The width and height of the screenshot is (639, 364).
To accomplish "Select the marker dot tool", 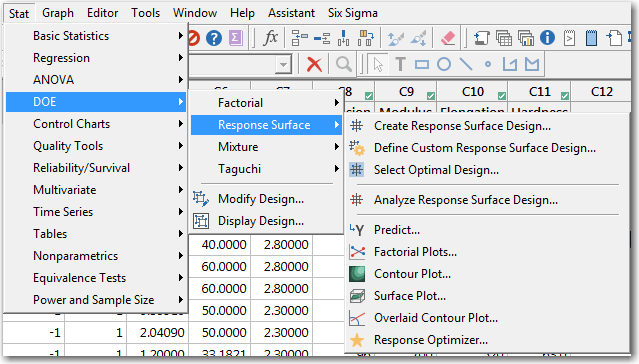I will pyautogui.click(x=488, y=64).
